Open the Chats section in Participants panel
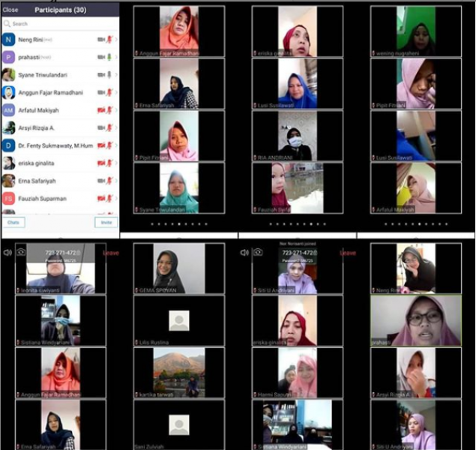The height and width of the screenshot is (450, 476). point(13,223)
